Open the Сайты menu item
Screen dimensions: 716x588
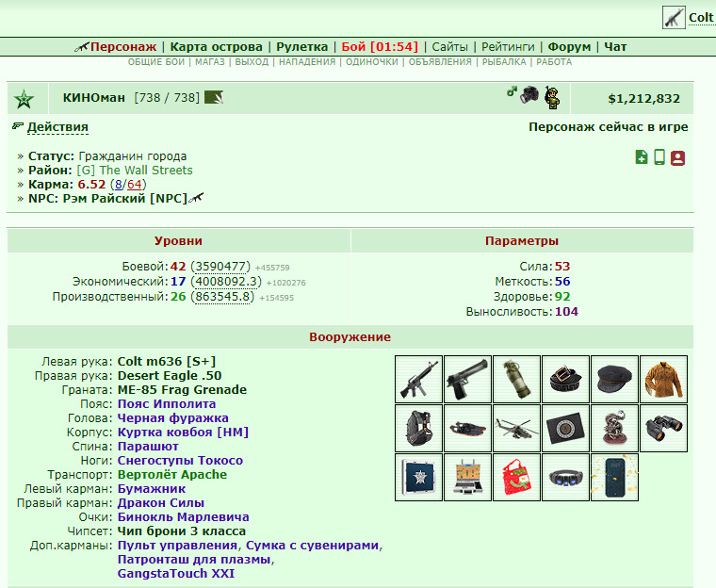click(450, 46)
